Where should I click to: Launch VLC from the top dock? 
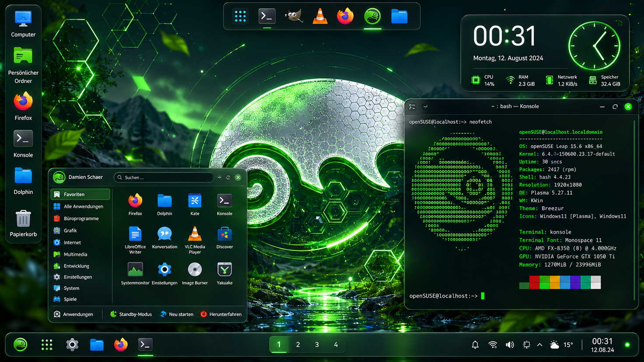(x=320, y=17)
